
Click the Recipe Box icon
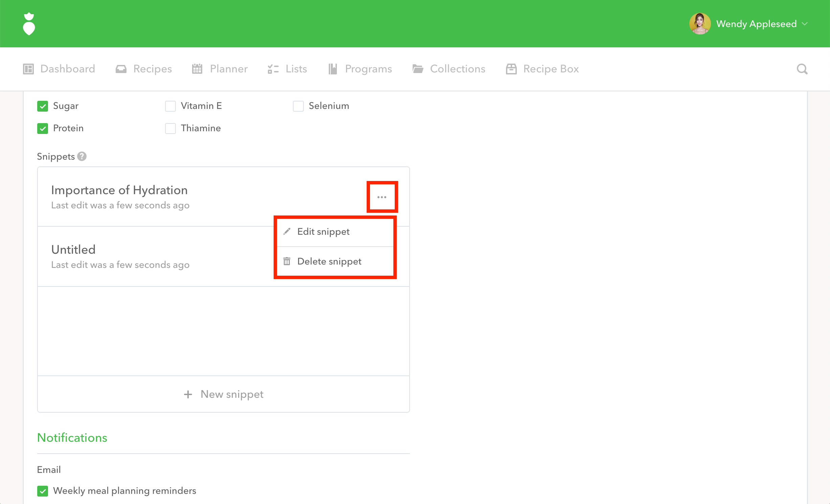click(x=511, y=69)
